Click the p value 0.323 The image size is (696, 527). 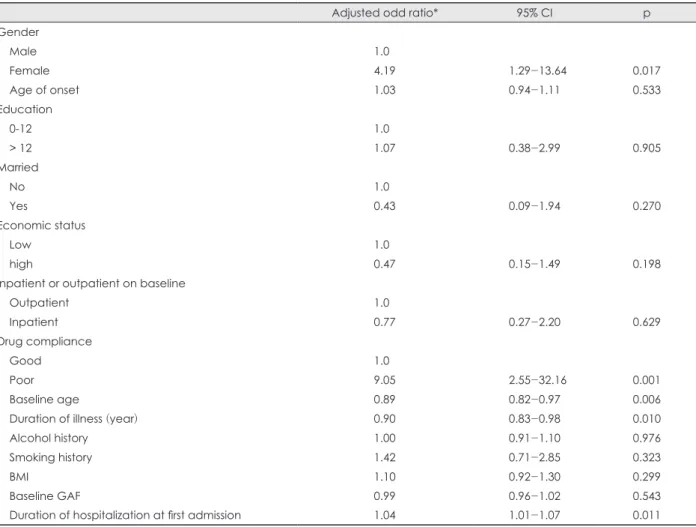pos(646,457)
